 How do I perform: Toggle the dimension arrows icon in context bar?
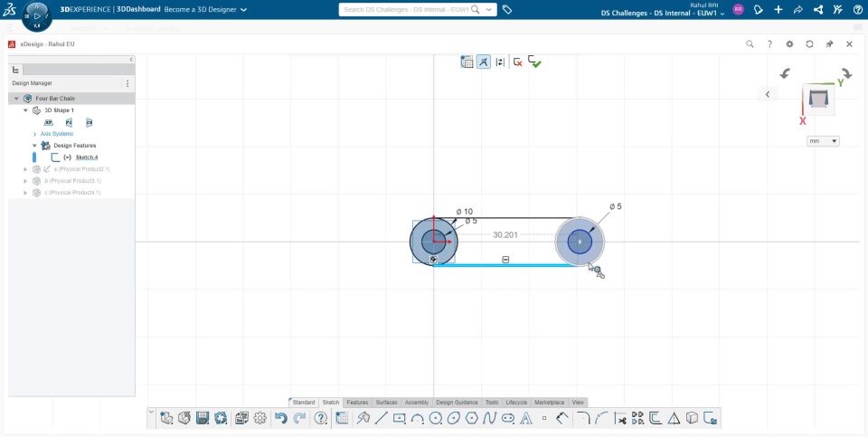(500, 62)
